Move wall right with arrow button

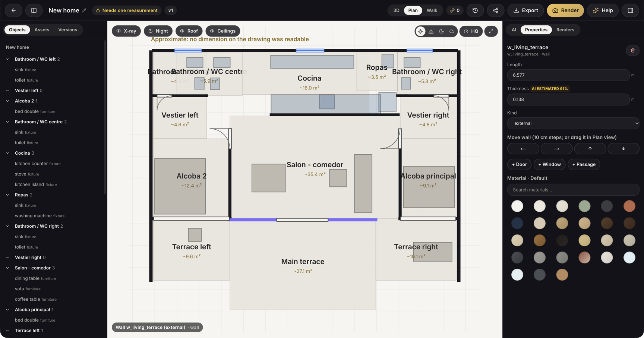point(556,149)
